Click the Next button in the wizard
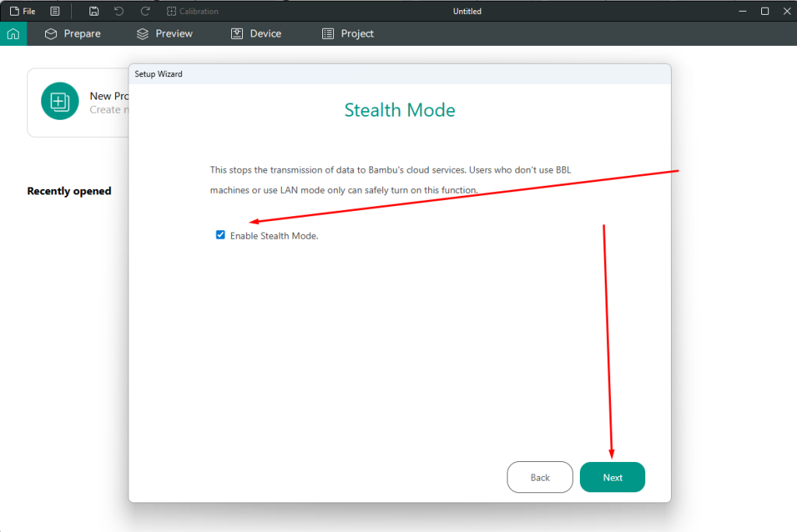Screen dimensions: 797x532 click(x=613, y=477)
